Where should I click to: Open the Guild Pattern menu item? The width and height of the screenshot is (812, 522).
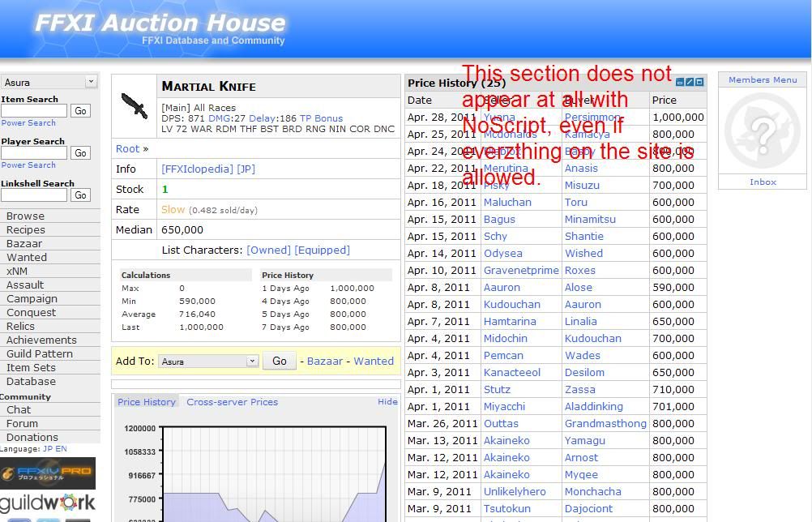(x=40, y=353)
